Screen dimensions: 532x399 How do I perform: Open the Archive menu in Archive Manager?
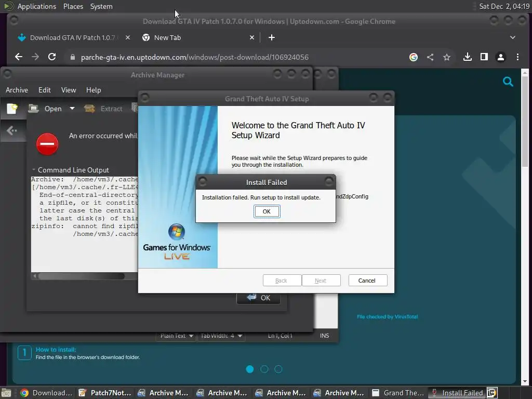pyautogui.click(x=17, y=90)
